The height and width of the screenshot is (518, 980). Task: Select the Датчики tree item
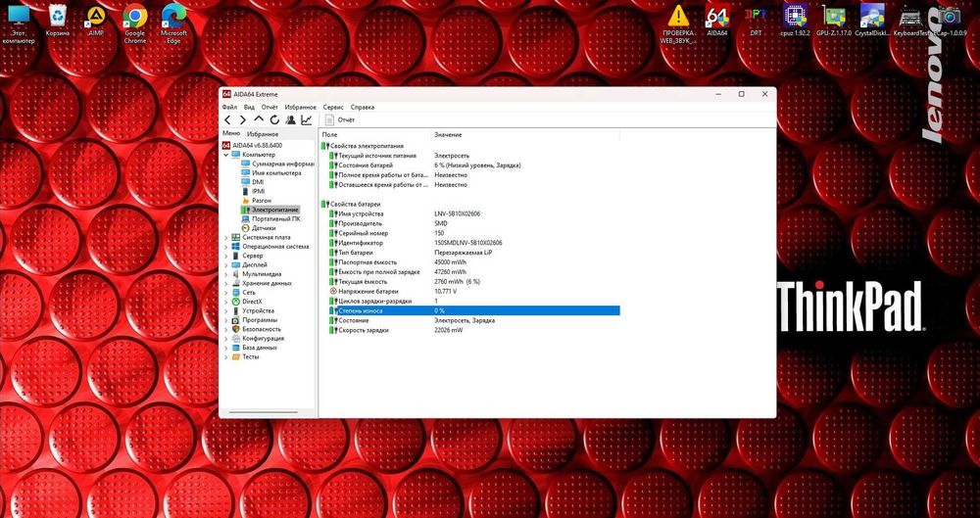click(259, 228)
